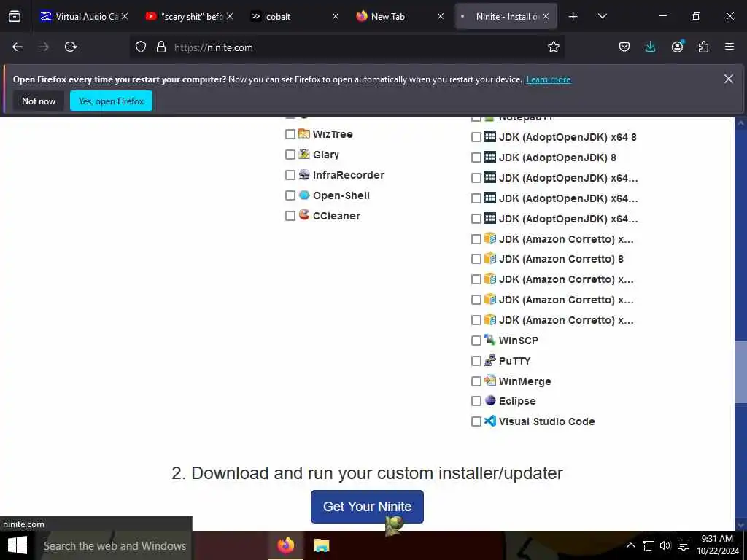Open File Explorer from taskbar
Viewport: 747px width, 560px height.
[x=322, y=545]
